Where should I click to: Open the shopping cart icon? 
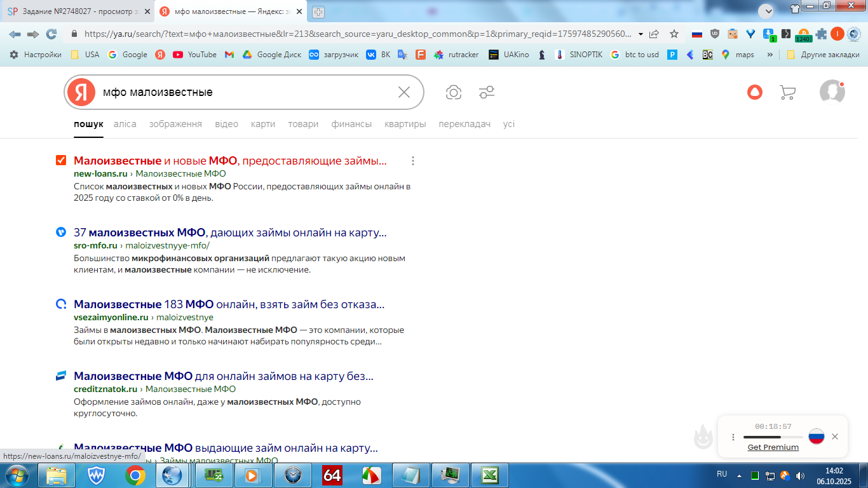[787, 92]
